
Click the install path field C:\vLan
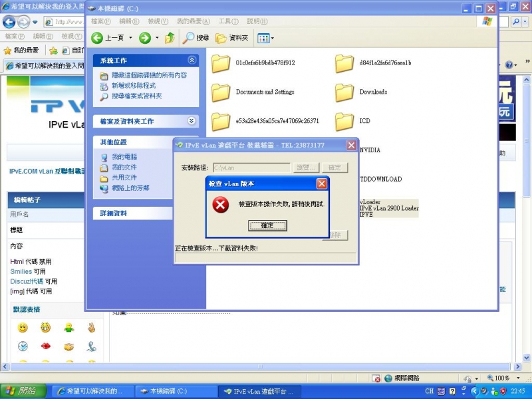pyautogui.click(x=252, y=168)
